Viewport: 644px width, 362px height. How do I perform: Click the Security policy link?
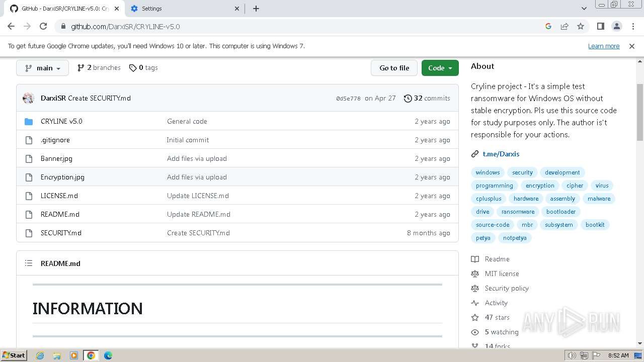[507, 288]
